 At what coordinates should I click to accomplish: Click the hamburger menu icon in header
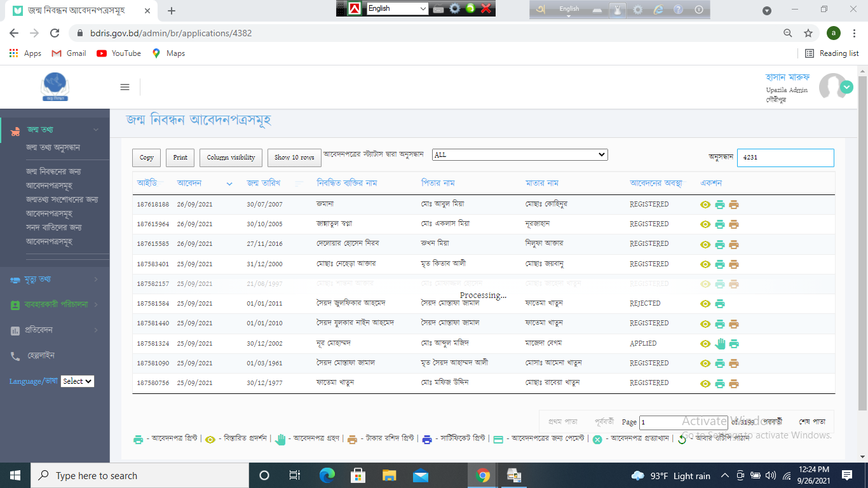click(x=125, y=87)
